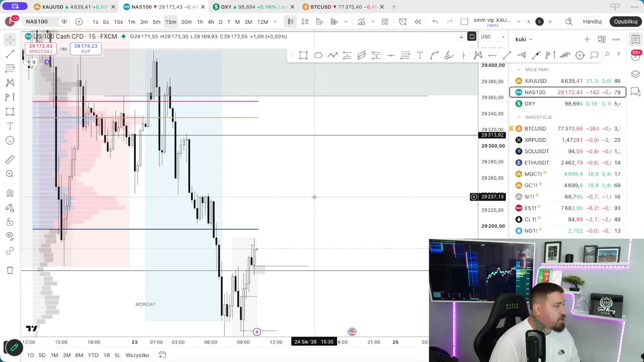Image resolution: width=644 pixels, height=362 pixels.
Task: Toggle the watchlist panel icon
Action: click(635, 40)
